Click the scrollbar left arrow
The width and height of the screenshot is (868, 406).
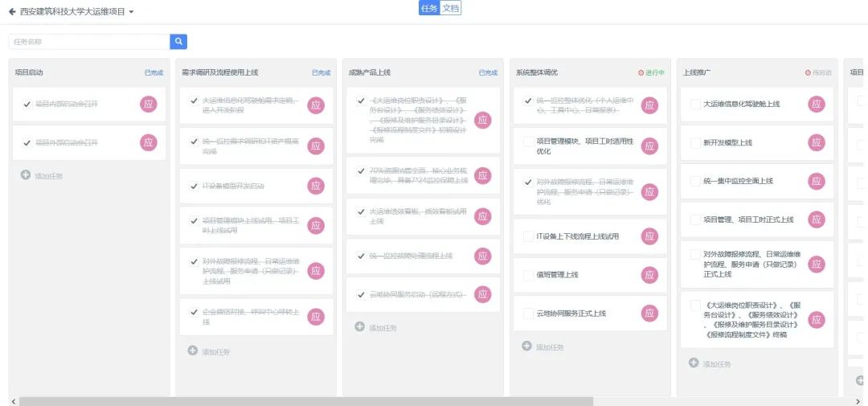tap(12, 401)
